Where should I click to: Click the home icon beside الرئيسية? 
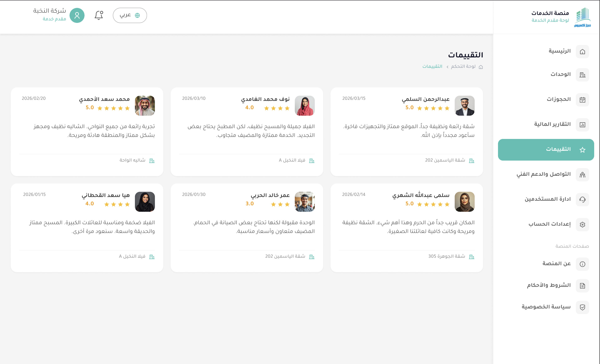click(583, 52)
